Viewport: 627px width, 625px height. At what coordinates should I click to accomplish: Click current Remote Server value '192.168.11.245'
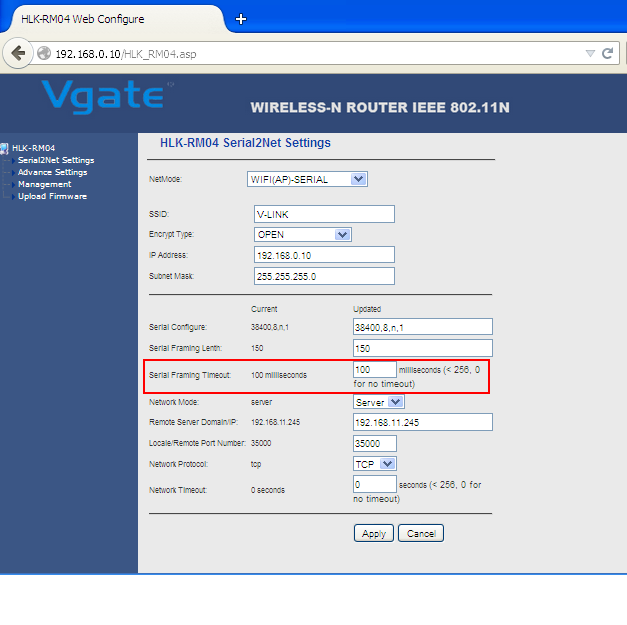click(276, 422)
